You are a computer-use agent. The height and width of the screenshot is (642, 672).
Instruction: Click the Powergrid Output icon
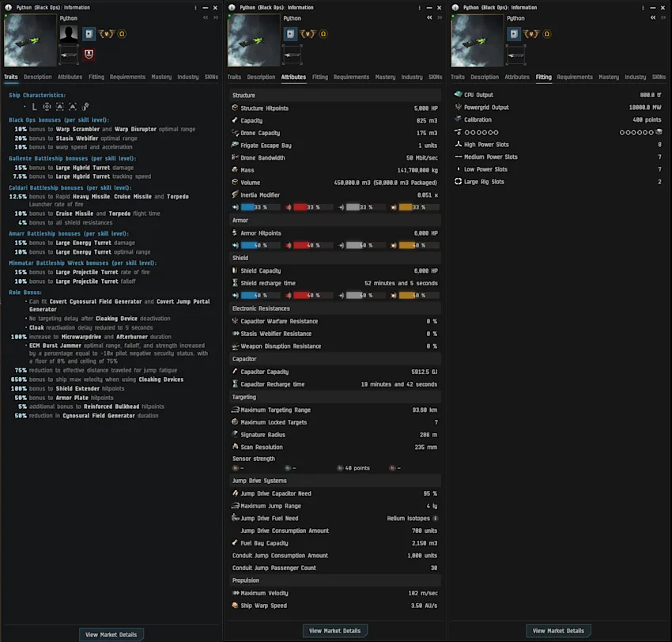click(x=458, y=108)
